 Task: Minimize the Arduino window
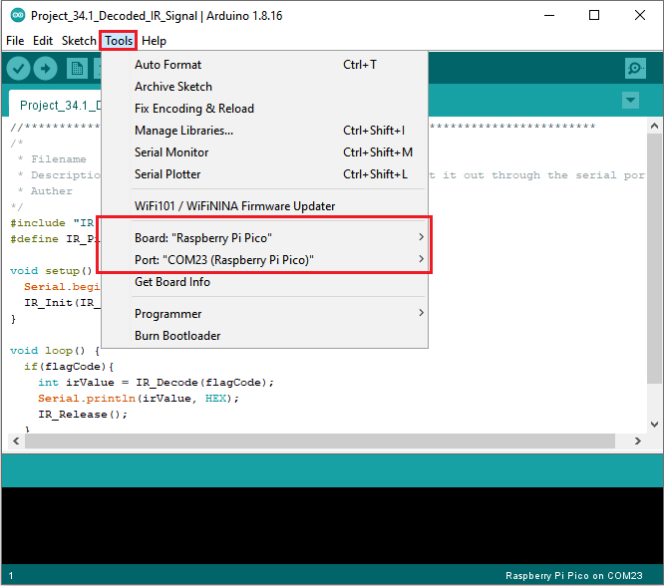point(549,15)
